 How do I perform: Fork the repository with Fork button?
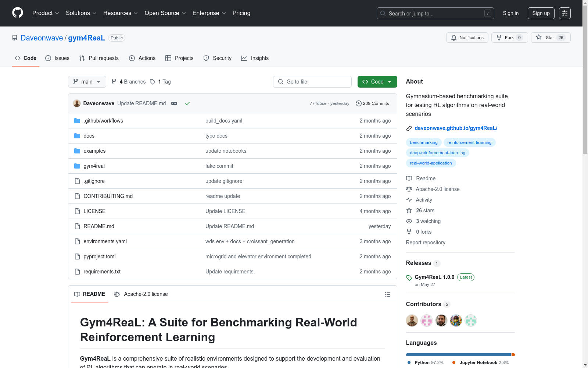[x=510, y=38]
